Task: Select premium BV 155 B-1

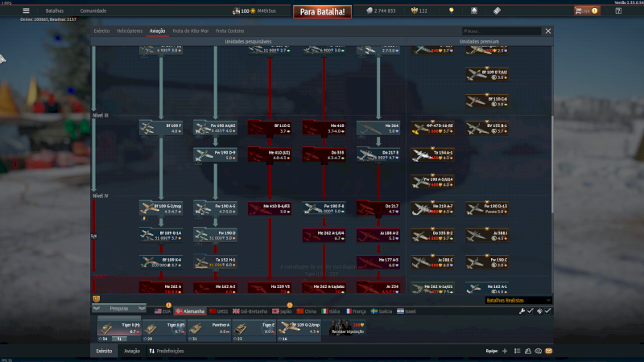Action: point(487,128)
